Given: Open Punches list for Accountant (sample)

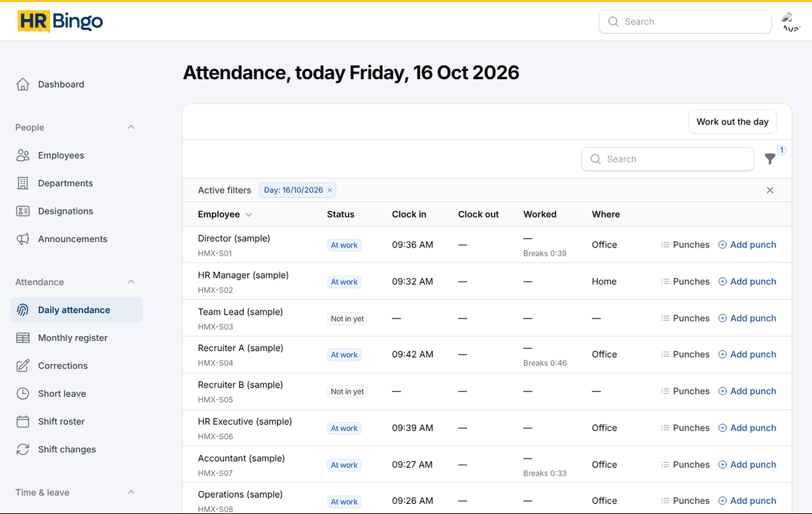Looking at the screenshot, I should [x=685, y=465].
